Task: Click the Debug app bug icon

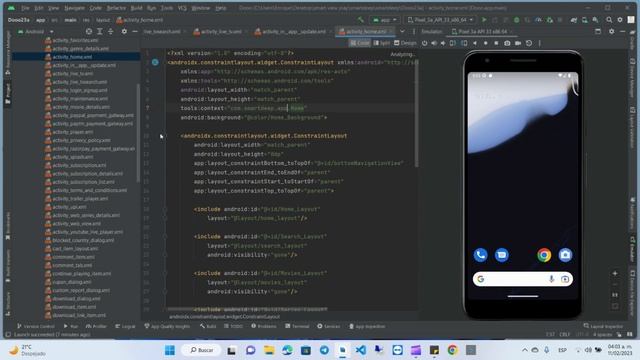Action: click(x=516, y=20)
